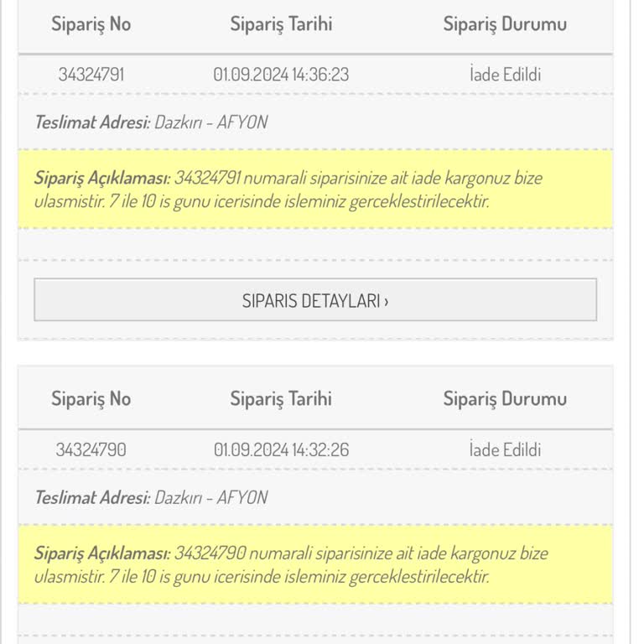The width and height of the screenshot is (644, 644).
Task: Click Dazkırı - AFYON address under order 34324791
Action: [x=211, y=122]
